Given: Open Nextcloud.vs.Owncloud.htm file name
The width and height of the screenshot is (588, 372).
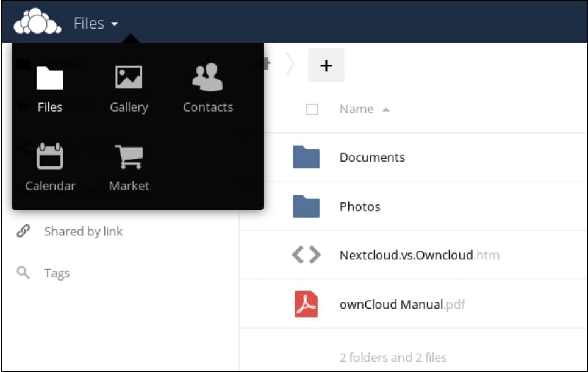Looking at the screenshot, I should tap(420, 256).
